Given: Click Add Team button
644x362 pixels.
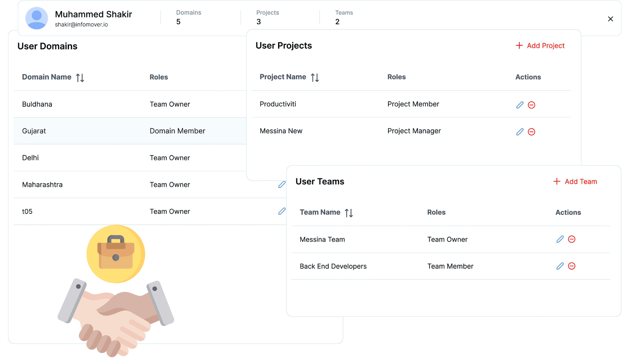Looking at the screenshot, I should 574,181.
